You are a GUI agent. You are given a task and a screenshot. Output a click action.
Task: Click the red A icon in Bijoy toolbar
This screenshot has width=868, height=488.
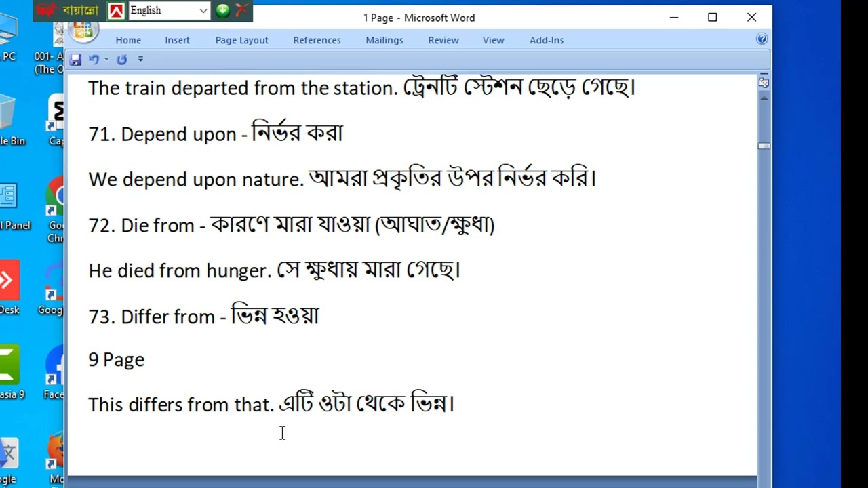pyautogui.click(x=117, y=11)
